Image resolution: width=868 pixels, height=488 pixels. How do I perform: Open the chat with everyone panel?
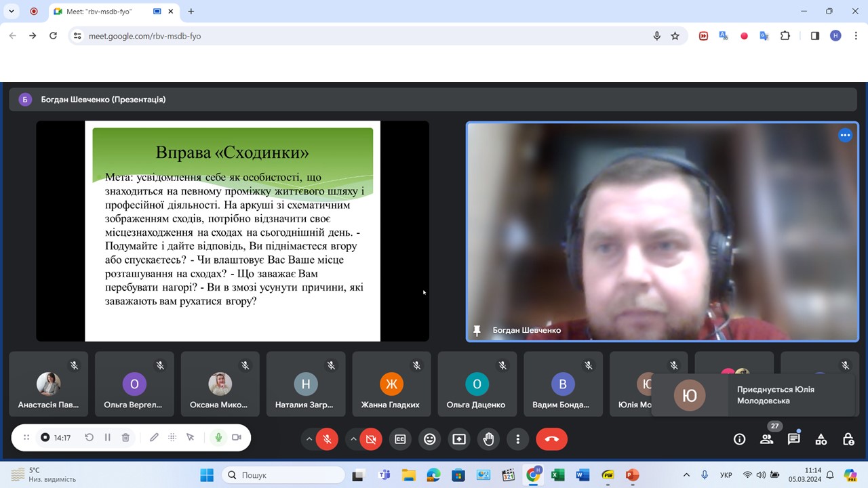793,439
